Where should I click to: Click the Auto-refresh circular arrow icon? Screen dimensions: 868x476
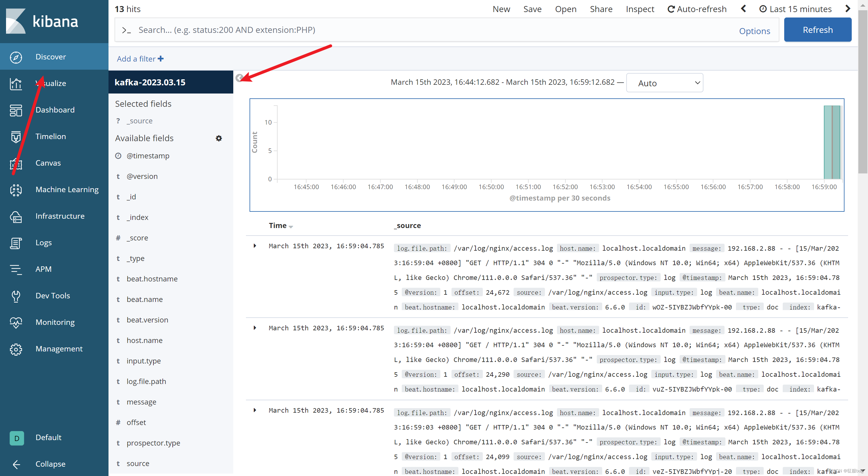click(671, 9)
